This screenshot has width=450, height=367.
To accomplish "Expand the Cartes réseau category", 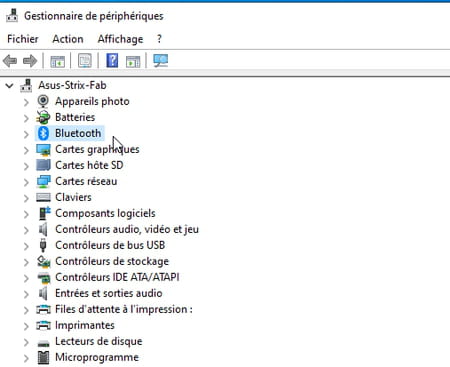I will 26,182.
